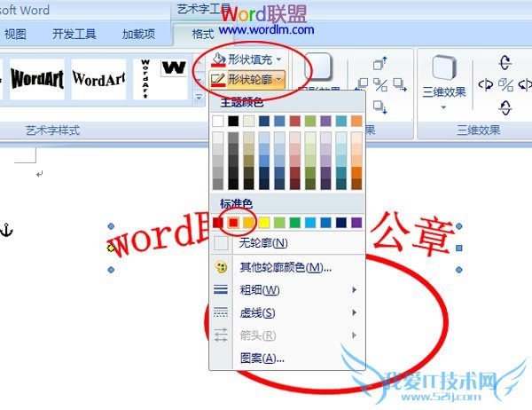Click the nudge shadow left icon
Screen dimensions: 532x410
[x=361, y=84]
